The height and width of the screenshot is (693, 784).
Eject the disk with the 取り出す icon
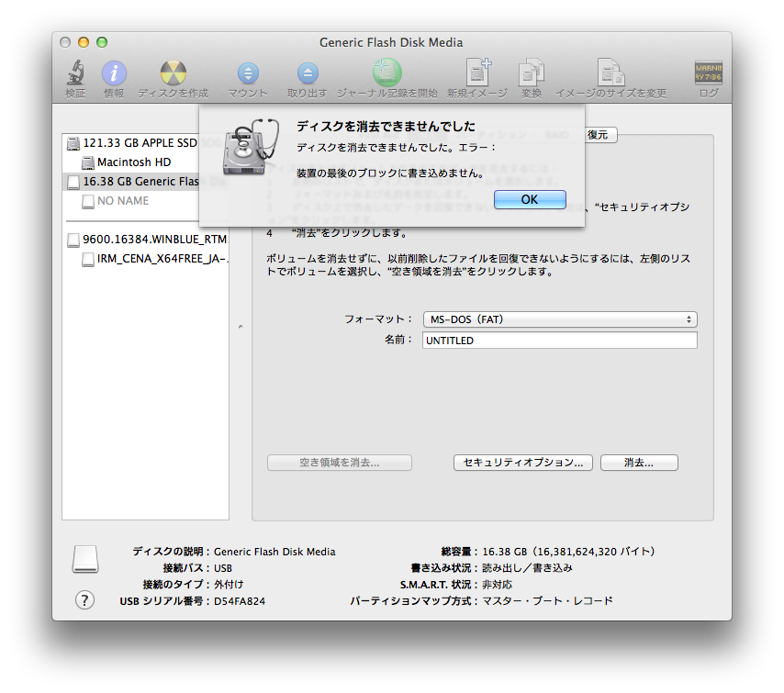(x=307, y=73)
